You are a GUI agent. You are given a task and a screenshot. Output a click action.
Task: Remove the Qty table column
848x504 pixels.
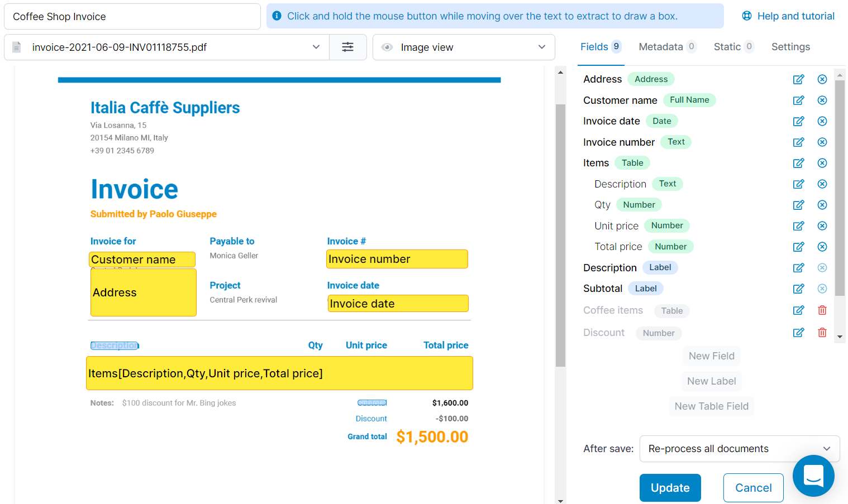822,204
